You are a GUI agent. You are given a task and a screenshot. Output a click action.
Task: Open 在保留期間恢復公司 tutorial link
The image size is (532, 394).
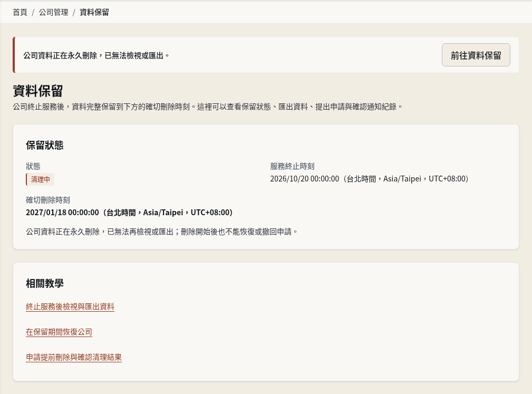pyautogui.click(x=59, y=332)
